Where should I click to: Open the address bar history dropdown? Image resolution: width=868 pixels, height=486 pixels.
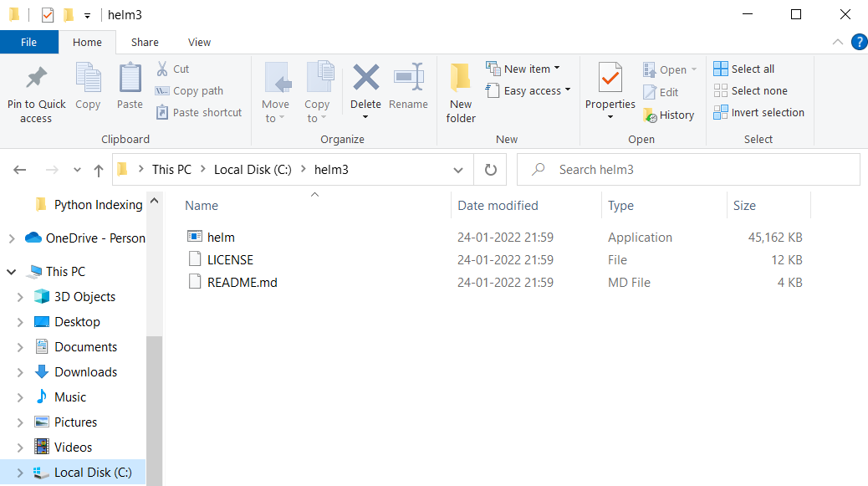pyautogui.click(x=458, y=170)
